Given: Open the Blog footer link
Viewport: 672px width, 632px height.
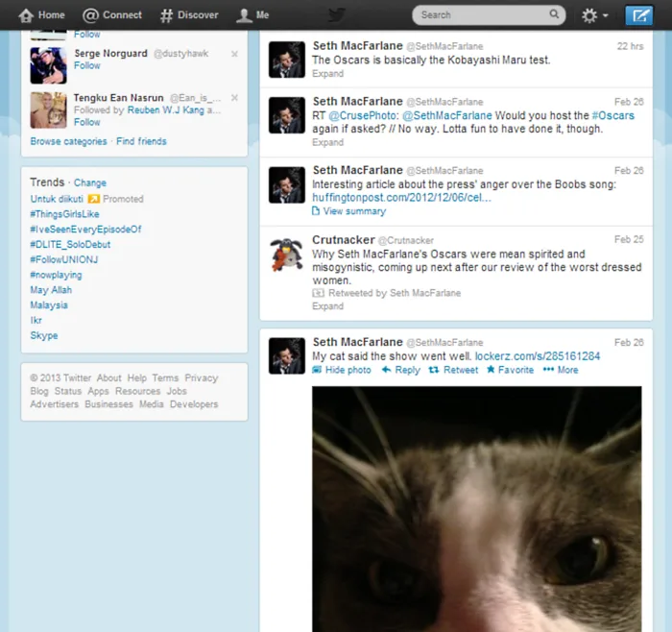Looking at the screenshot, I should coord(39,391).
